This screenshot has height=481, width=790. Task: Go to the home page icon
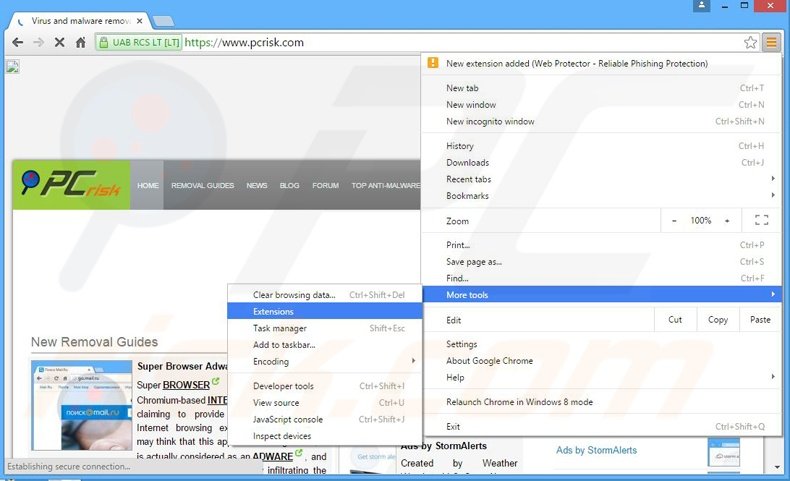coord(81,42)
